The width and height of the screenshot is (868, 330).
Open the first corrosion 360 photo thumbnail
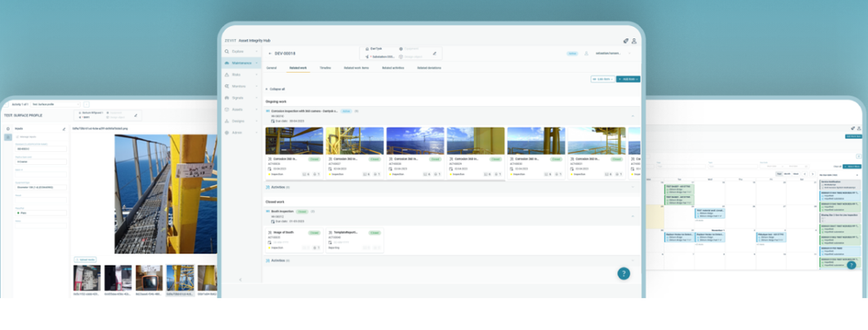tap(294, 142)
